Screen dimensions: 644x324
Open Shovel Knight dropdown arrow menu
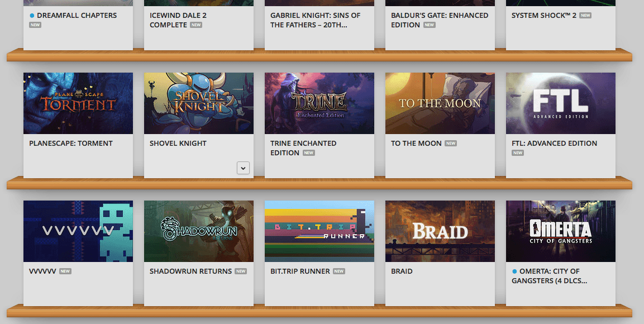(x=243, y=168)
